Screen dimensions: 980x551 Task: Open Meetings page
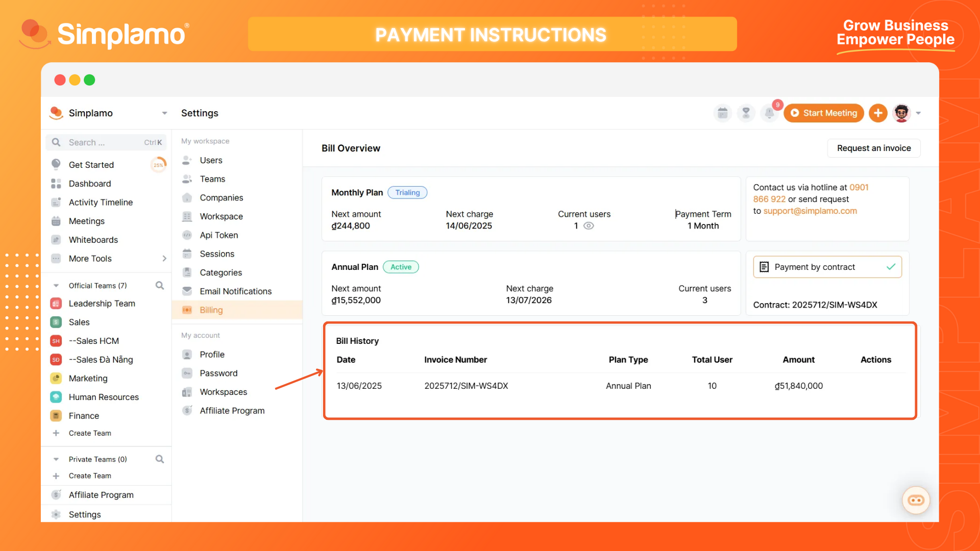tap(87, 221)
